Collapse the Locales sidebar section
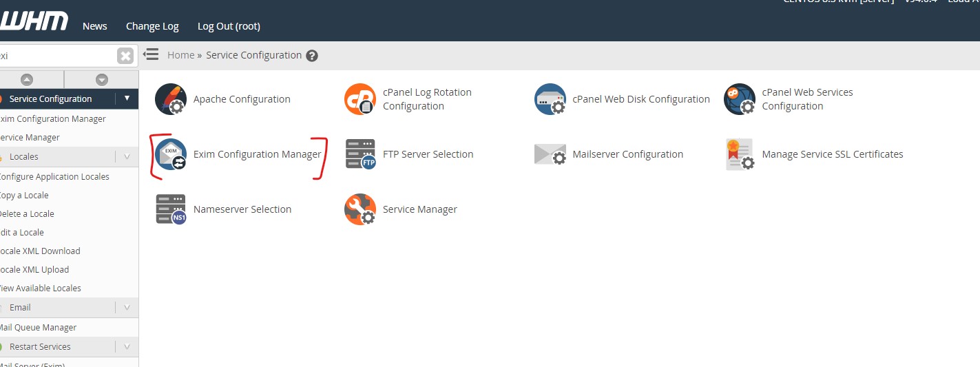This screenshot has width=980, height=367. click(127, 156)
